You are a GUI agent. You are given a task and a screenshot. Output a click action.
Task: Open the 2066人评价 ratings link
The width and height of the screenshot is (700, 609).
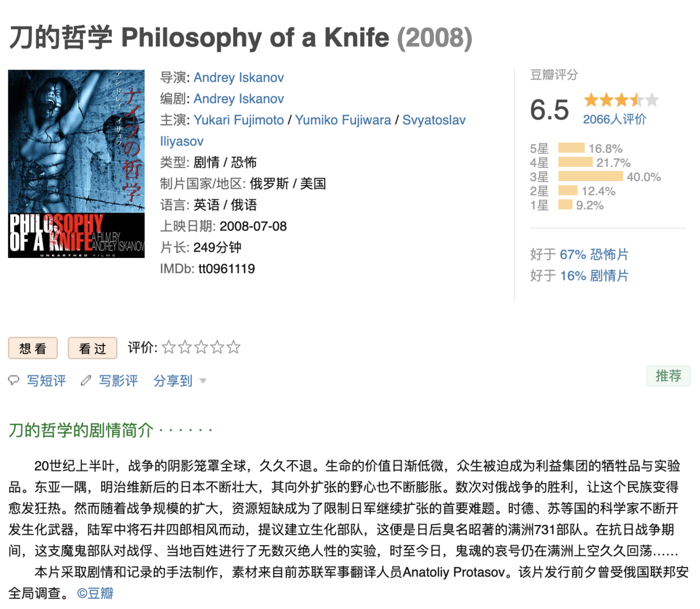(614, 119)
